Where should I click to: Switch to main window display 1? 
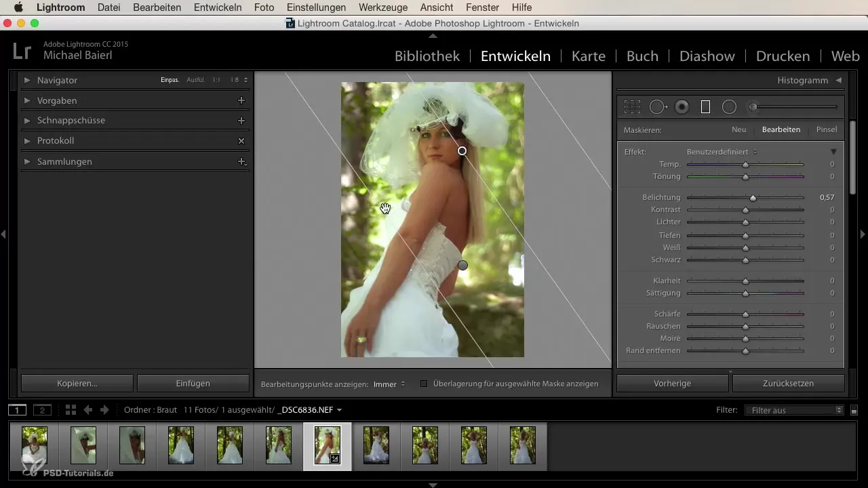[x=18, y=410]
